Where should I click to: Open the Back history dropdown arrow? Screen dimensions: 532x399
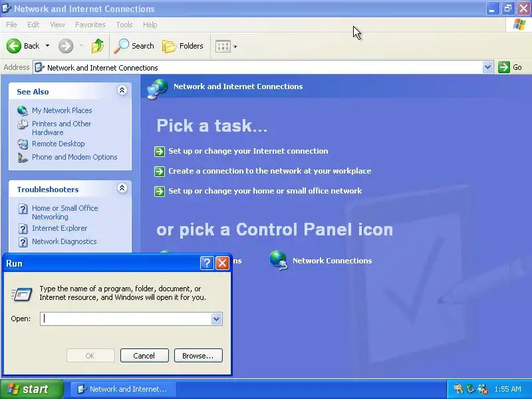(x=47, y=46)
